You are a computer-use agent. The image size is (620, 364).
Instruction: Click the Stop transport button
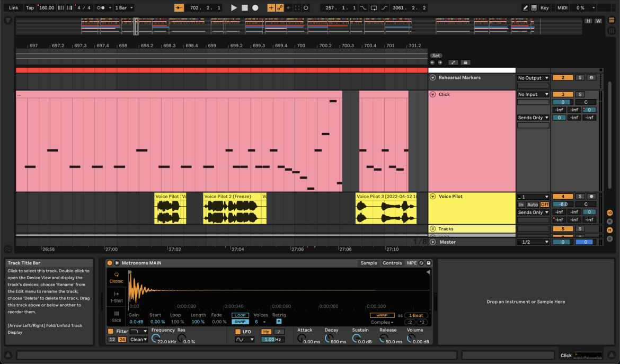[245, 7]
